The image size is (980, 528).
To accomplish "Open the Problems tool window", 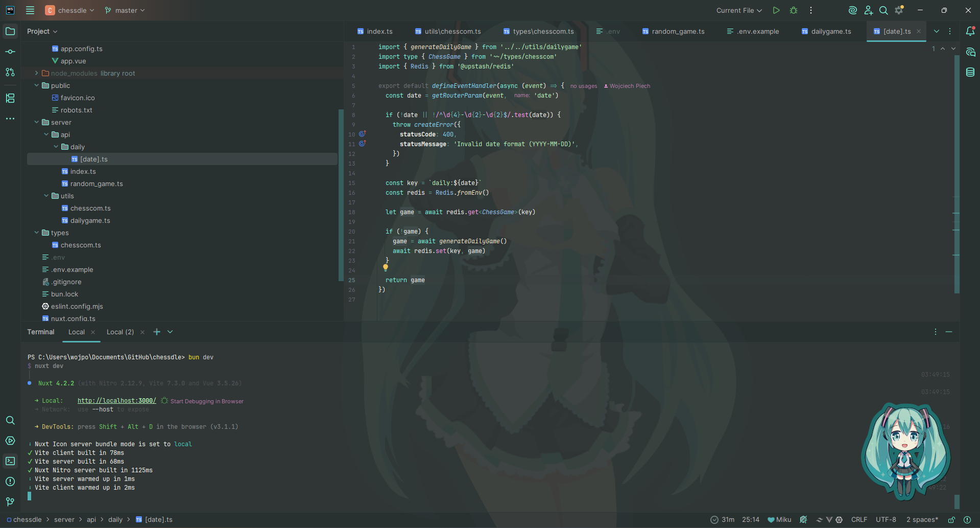I will click(x=10, y=481).
